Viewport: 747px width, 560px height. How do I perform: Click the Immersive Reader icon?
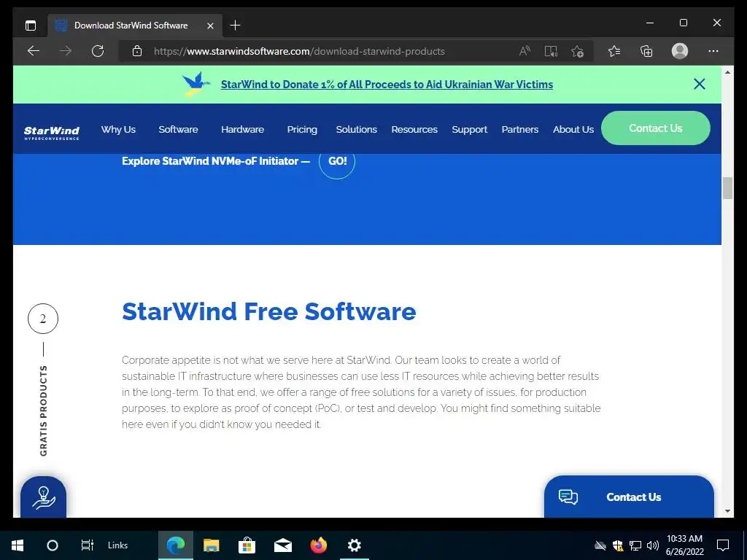[x=551, y=51]
